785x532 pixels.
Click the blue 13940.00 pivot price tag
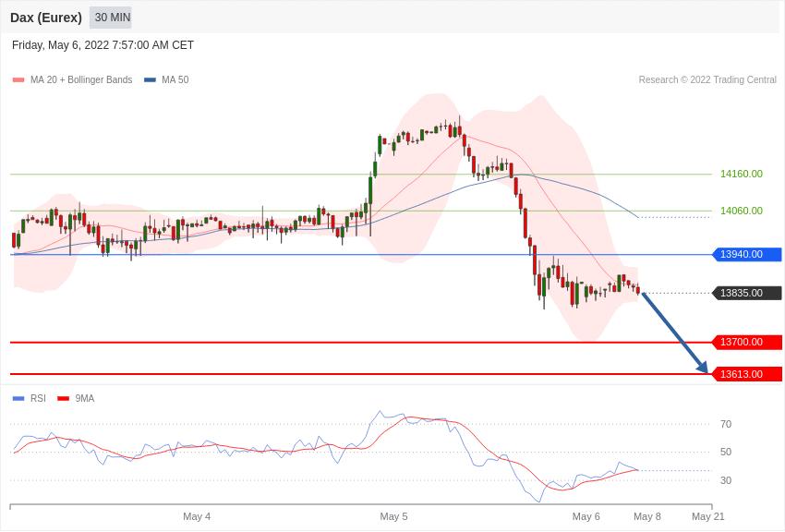pyautogui.click(x=747, y=254)
